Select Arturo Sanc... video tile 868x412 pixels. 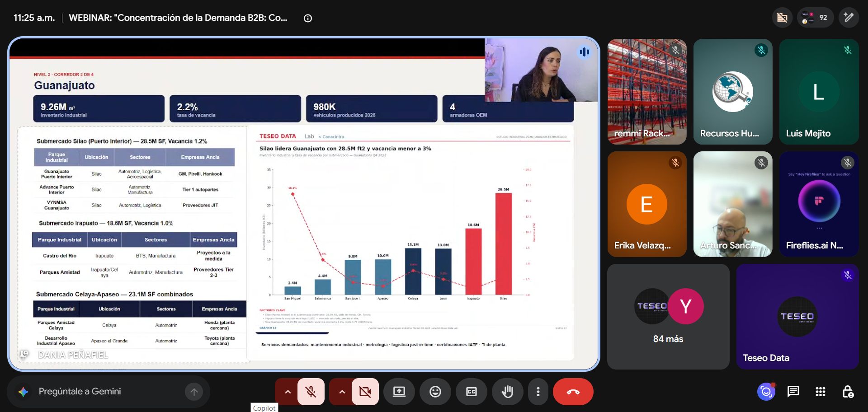pos(733,204)
